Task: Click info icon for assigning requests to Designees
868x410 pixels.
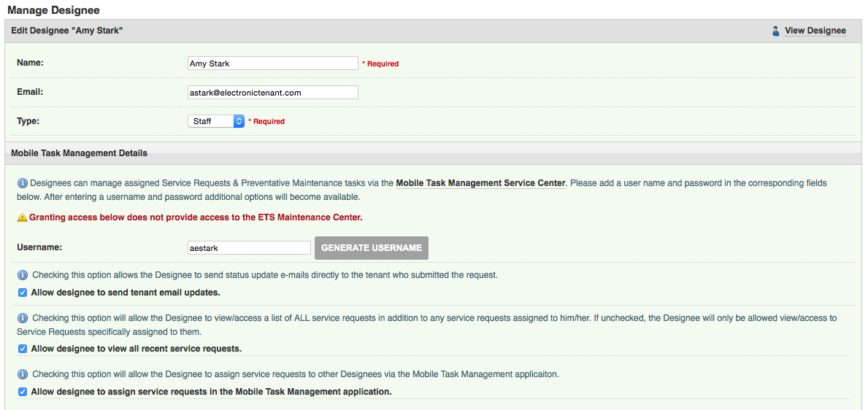Action: click(22, 374)
